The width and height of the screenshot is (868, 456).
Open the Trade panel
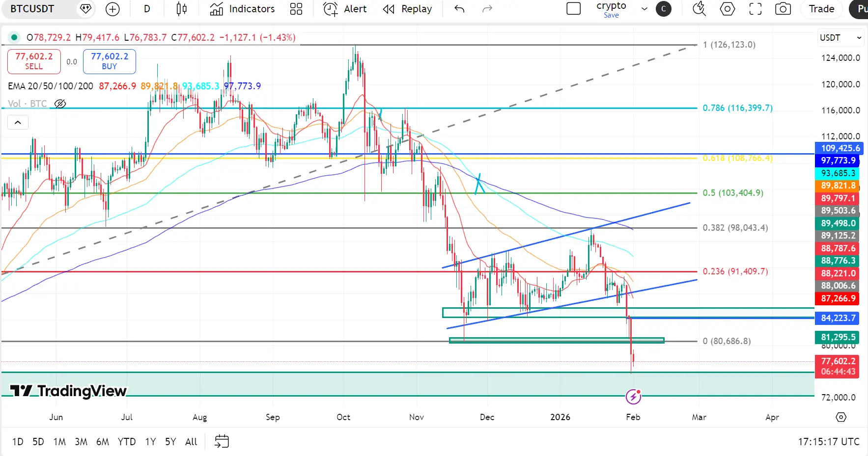pyautogui.click(x=822, y=9)
